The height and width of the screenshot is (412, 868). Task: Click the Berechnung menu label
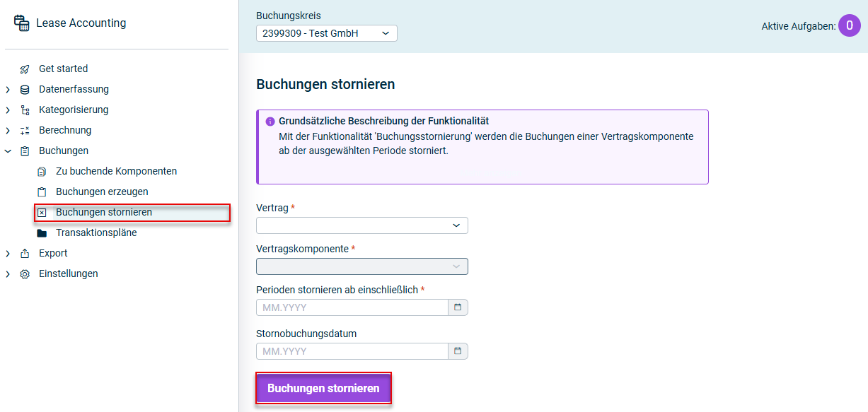click(65, 130)
